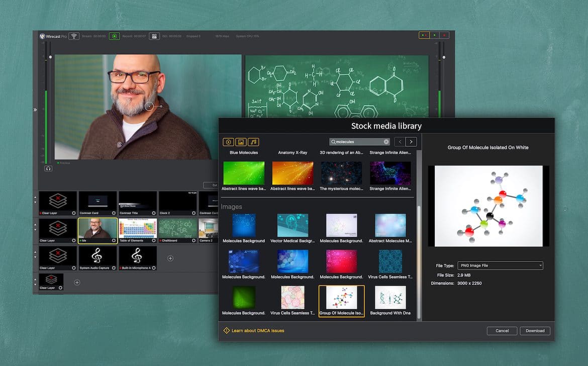Select the pink Molecules Background image
This screenshot has height=366, width=588.
point(341,261)
